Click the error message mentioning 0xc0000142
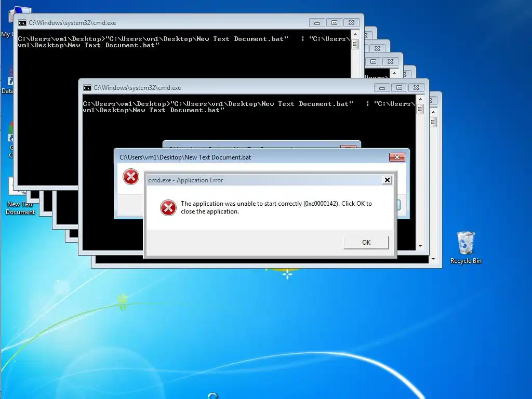The image size is (532, 399). click(x=276, y=207)
